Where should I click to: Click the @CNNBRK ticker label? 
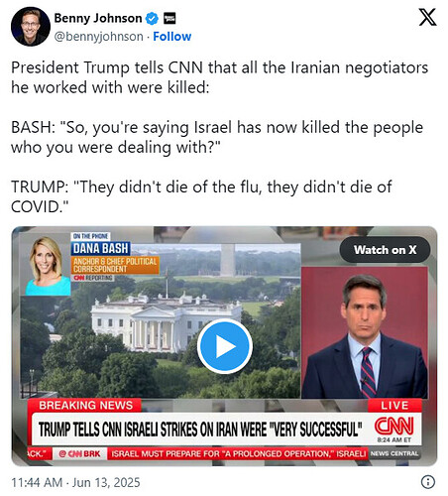click(x=79, y=453)
